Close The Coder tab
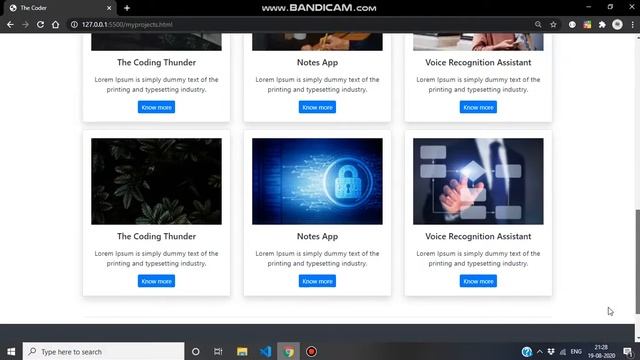Viewport: 640px width, 360px height. [x=109, y=8]
